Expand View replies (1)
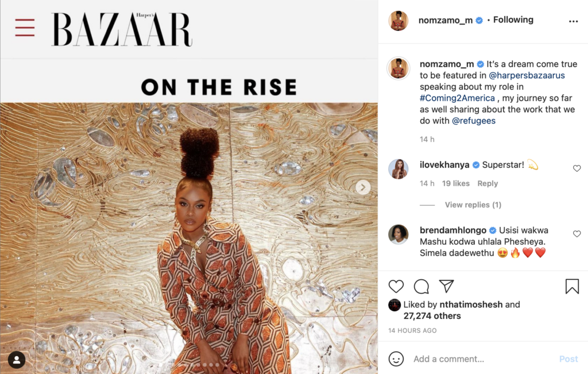The image size is (588, 374). click(473, 205)
